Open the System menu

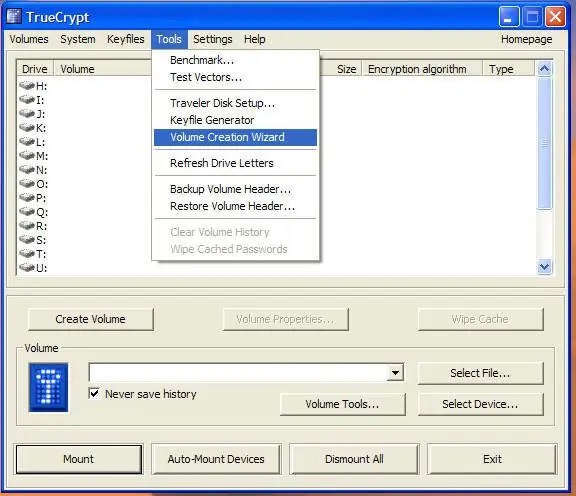[78, 39]
